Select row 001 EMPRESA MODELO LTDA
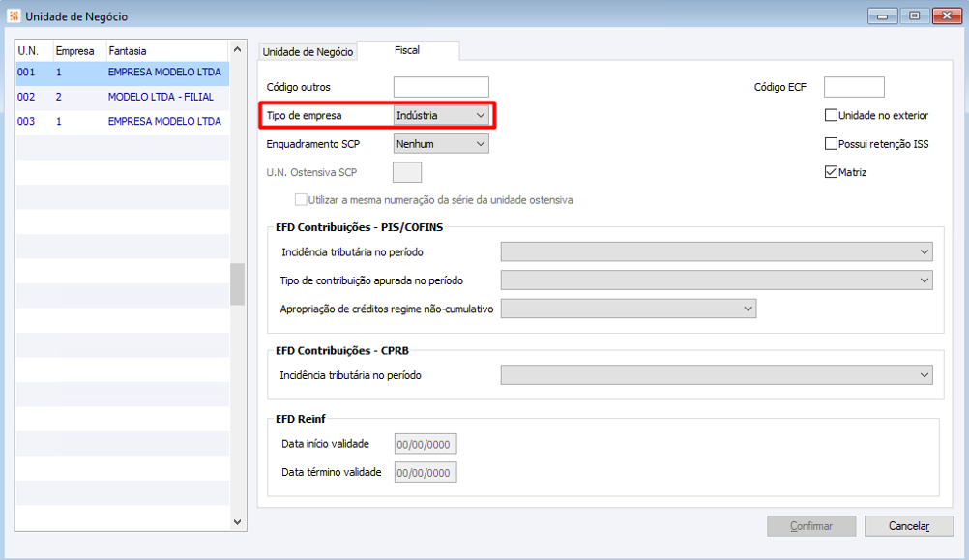The height and width of the screenshot is (560, 969). tap(123, 73)
